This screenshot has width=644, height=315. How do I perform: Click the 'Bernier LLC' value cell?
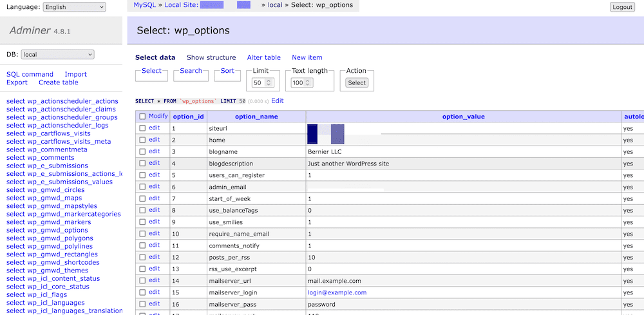pos(463,151)
